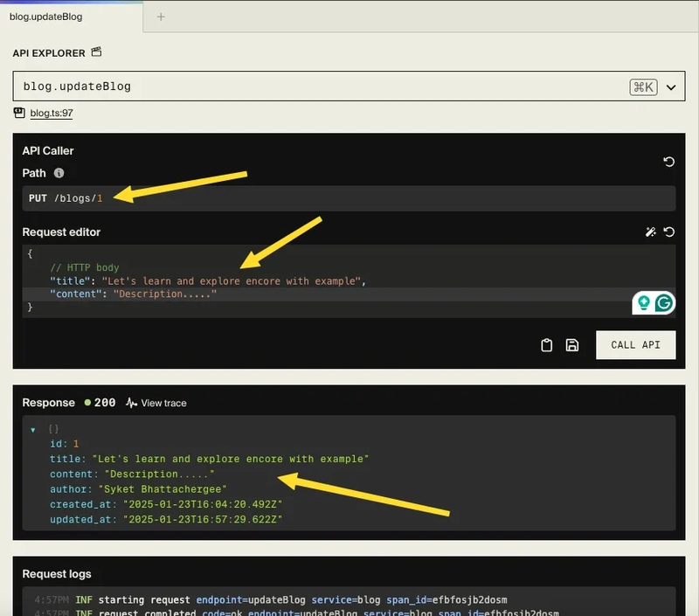Click the source file icon beside blog.ts:97
Screen dimensions: 699x616
tap(19, 113)
